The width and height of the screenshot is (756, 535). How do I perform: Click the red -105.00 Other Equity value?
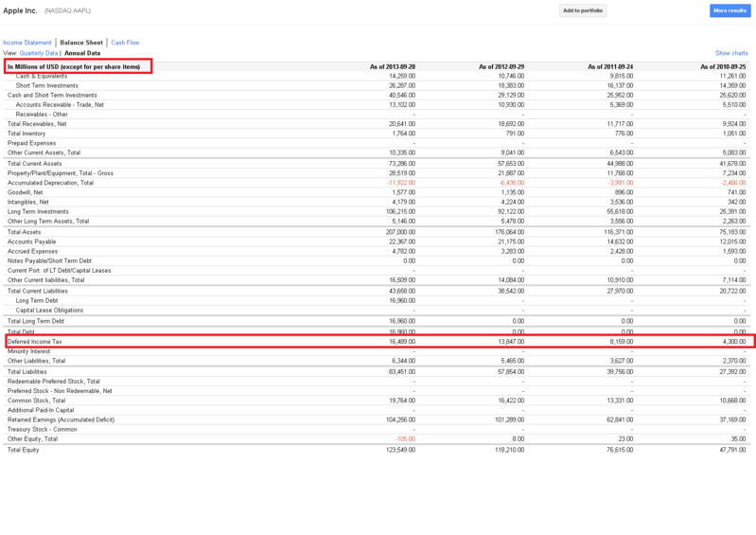[405, 439]
